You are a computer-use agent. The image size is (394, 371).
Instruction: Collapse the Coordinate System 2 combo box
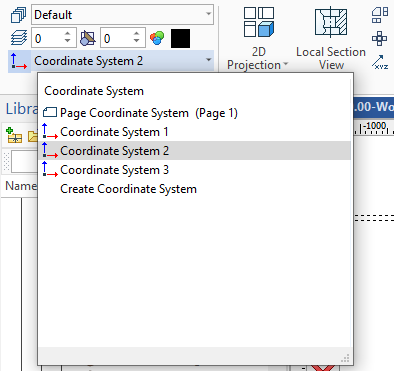pyautogui.click(x=208, y=60)
